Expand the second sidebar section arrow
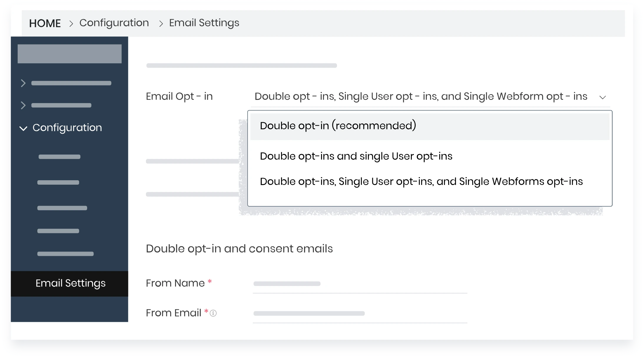This screenshot has height=359, width=644. pos(24,105)
